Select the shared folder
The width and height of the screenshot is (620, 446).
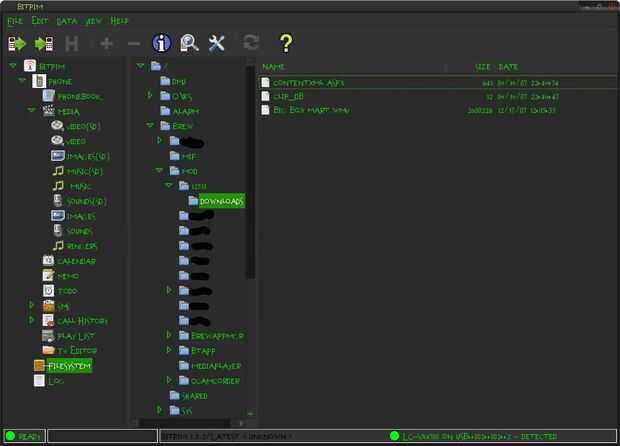[194, 396]
